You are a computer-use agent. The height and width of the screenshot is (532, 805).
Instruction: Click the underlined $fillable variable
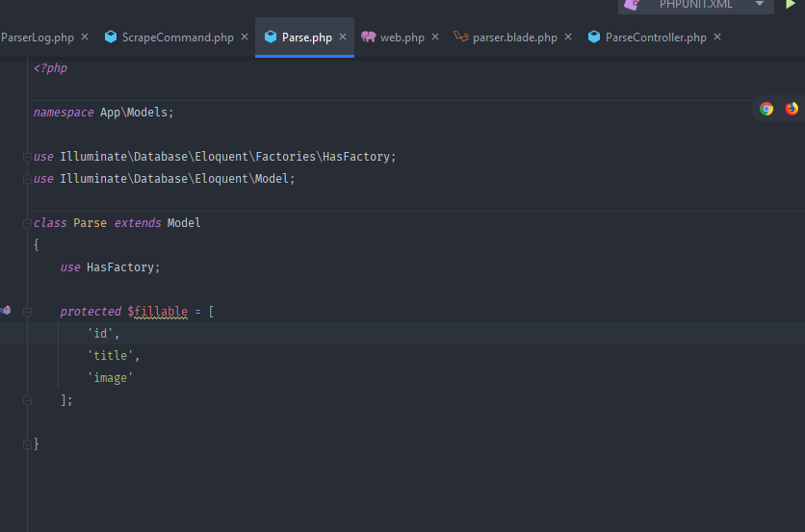(x=158, y=312)
